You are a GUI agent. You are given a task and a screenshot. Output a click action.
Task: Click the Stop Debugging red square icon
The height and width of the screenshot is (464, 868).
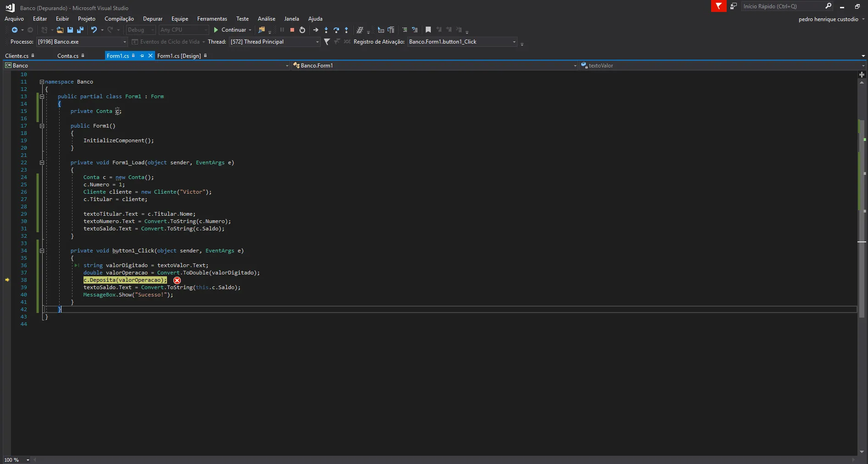point(292,30)
